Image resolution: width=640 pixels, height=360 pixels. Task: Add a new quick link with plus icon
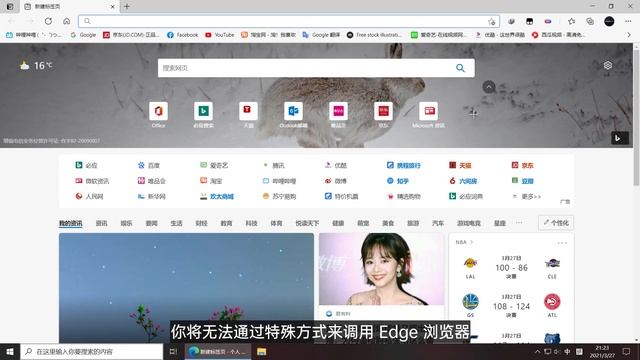click(473, 113)
